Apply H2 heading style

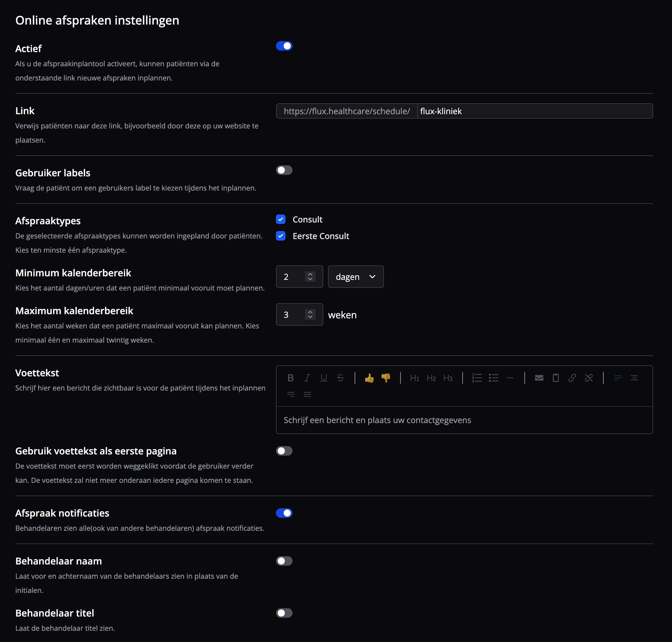pos(431,378)
